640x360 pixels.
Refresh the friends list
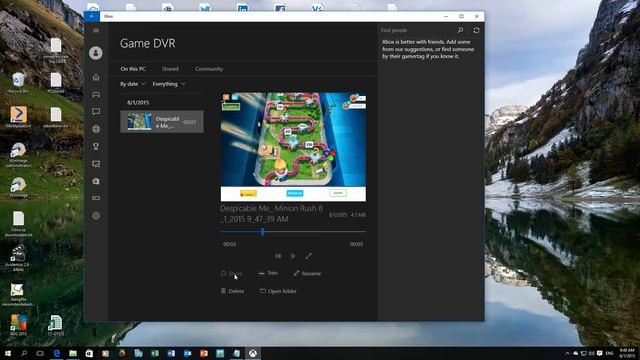(476, 30)
